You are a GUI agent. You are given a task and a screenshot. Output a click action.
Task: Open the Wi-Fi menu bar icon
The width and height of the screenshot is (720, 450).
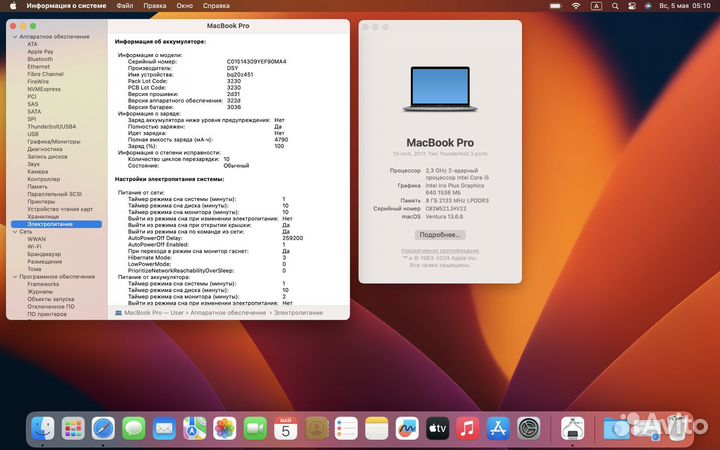(x=576, y=6)
